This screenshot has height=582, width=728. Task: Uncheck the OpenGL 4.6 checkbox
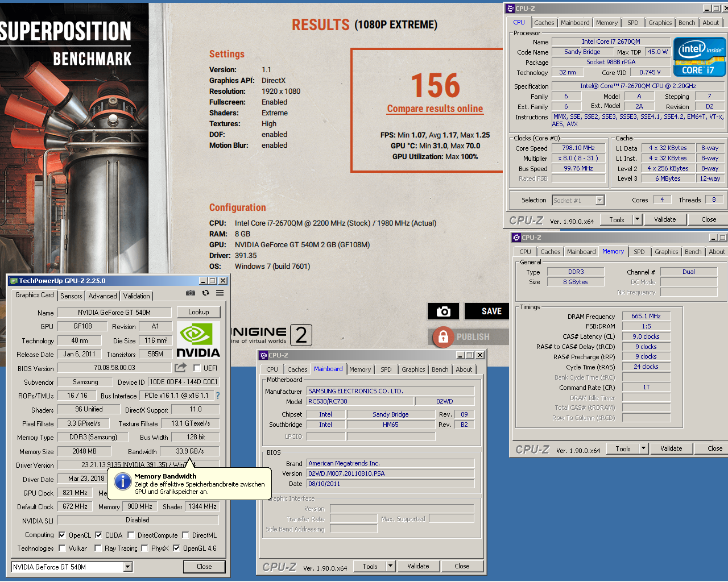[x=176, y=548]
